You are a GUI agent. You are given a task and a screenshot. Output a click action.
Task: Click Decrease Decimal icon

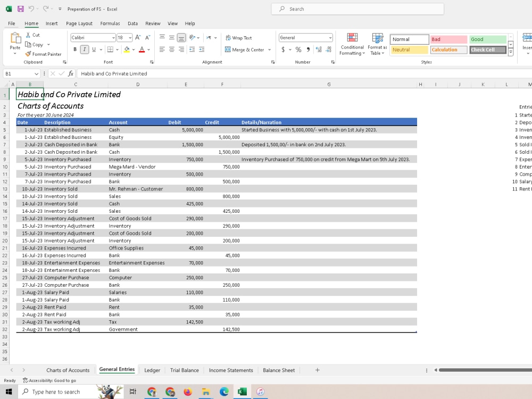328,49
